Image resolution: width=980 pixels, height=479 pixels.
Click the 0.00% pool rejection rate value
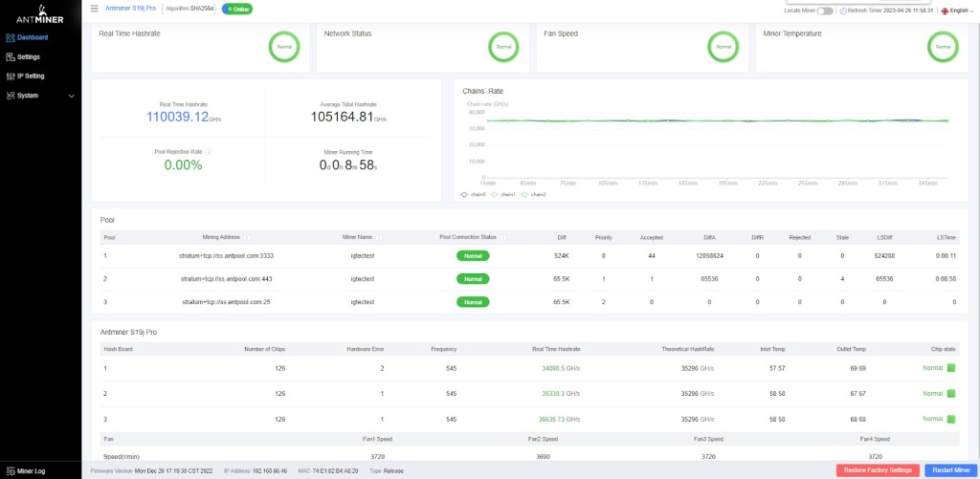click(183, 164)
